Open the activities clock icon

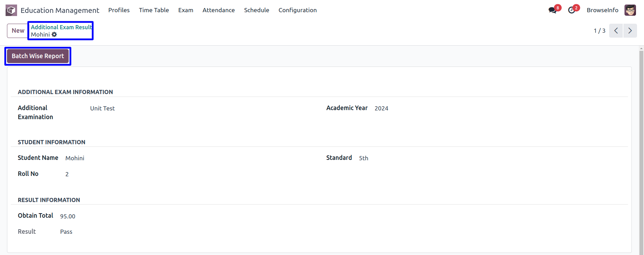pos(572,10)
